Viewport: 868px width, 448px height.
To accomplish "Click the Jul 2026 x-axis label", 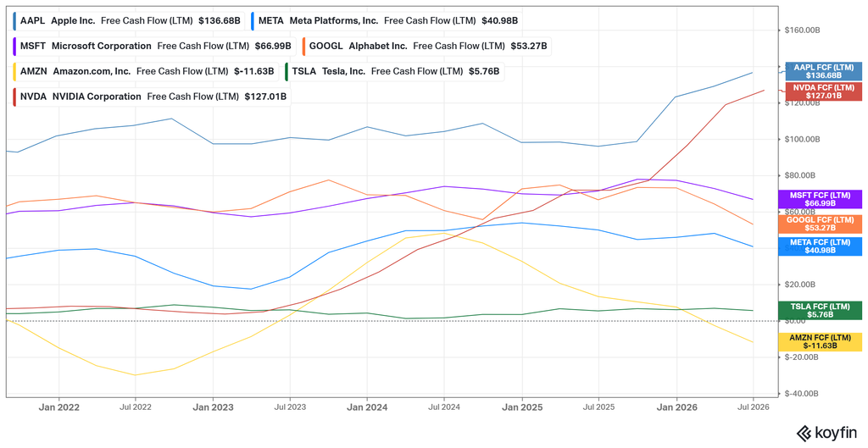I will point(753,407).
